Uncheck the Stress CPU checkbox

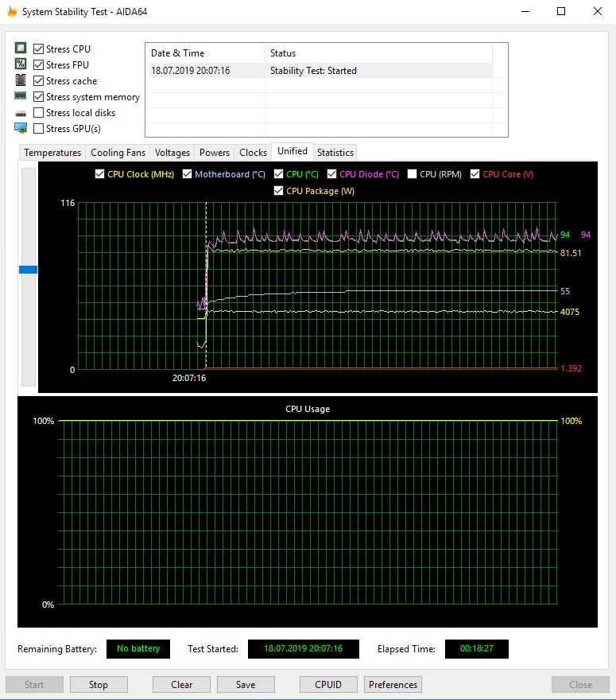tap(39, 49)
